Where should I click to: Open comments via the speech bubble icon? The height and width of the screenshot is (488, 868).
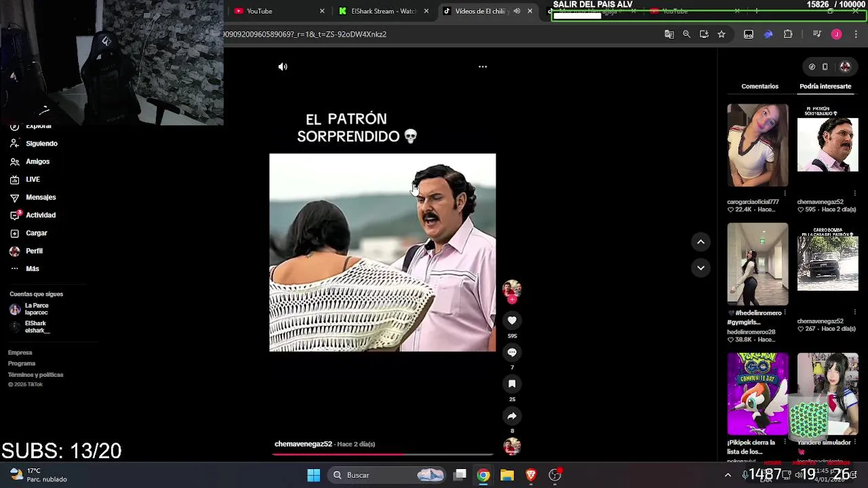[512, 352]
